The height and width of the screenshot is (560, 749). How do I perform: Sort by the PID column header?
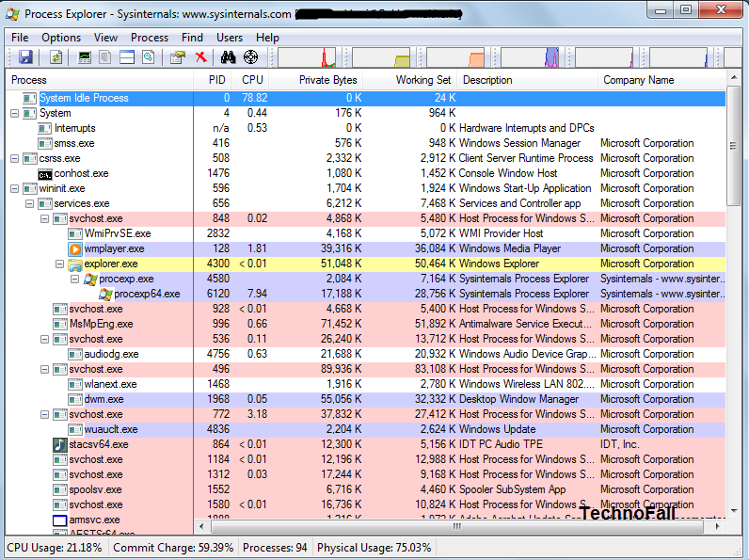213,80
